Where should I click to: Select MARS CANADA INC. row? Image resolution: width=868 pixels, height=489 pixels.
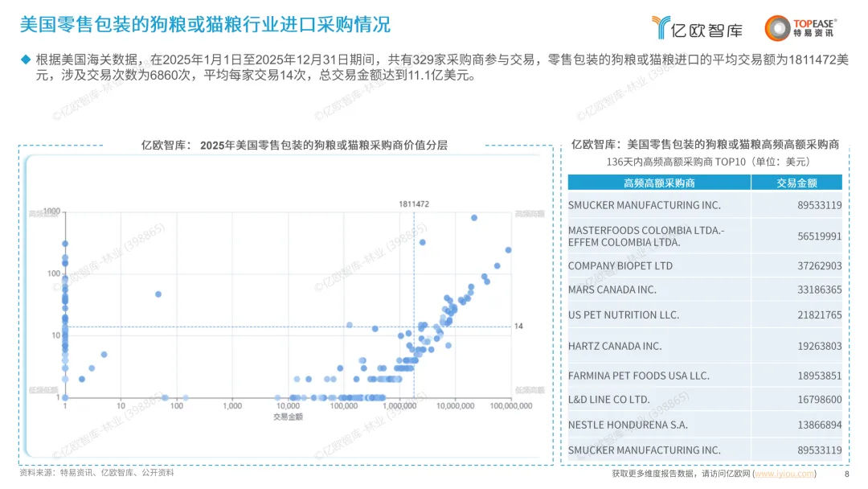point(705,290)
